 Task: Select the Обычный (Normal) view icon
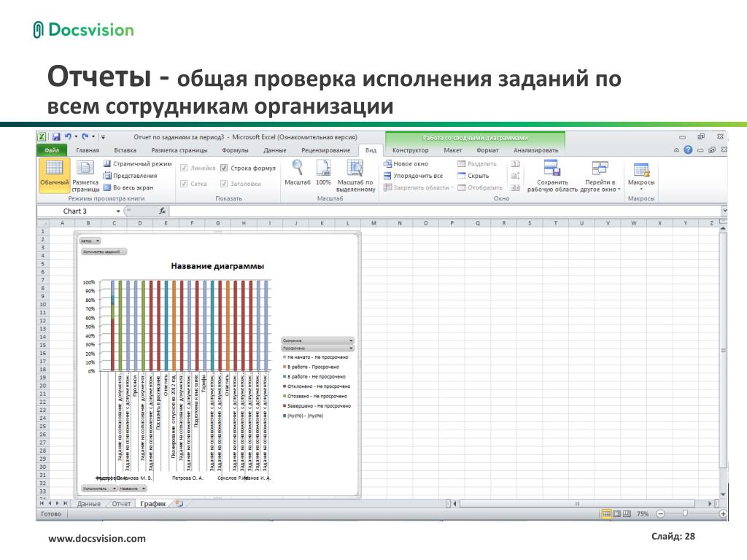point(54,175)
